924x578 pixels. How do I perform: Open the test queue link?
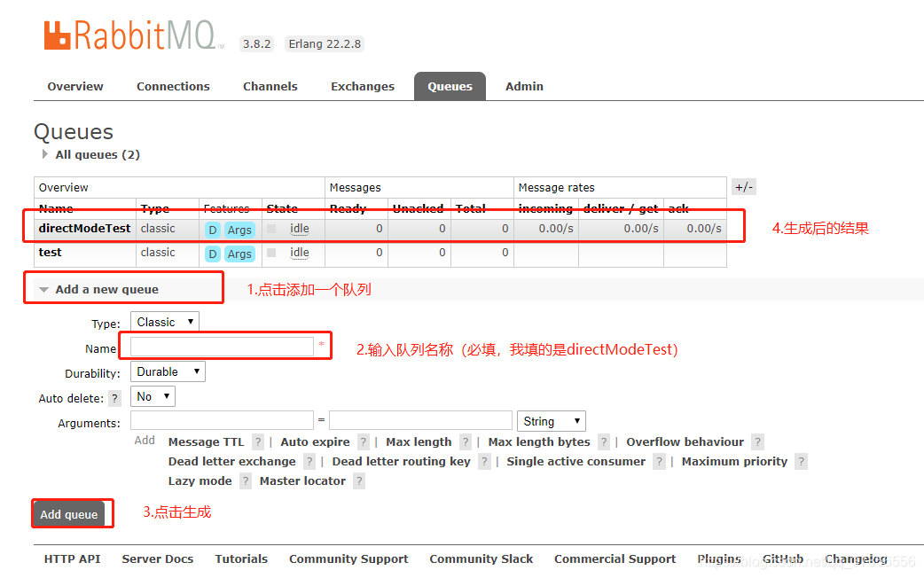50,252
